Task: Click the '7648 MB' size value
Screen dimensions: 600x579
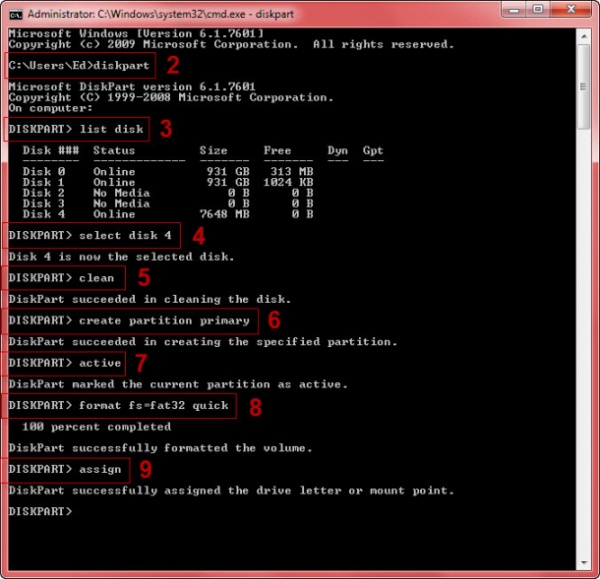Action: click(x=225, y=214)
